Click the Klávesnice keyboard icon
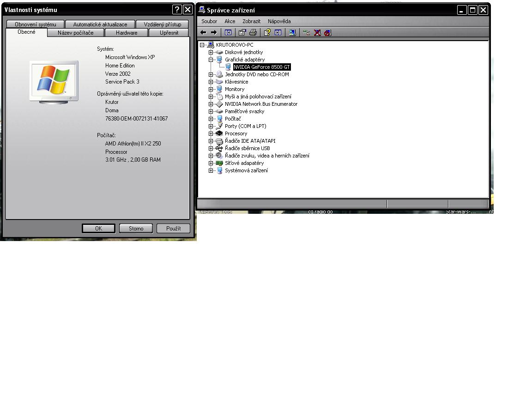 (x=219, y=82)
